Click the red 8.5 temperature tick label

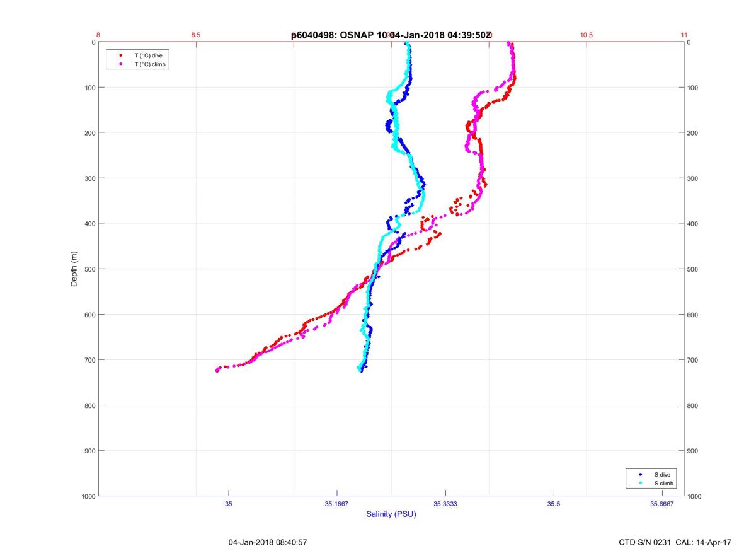[x=196, y=35]
